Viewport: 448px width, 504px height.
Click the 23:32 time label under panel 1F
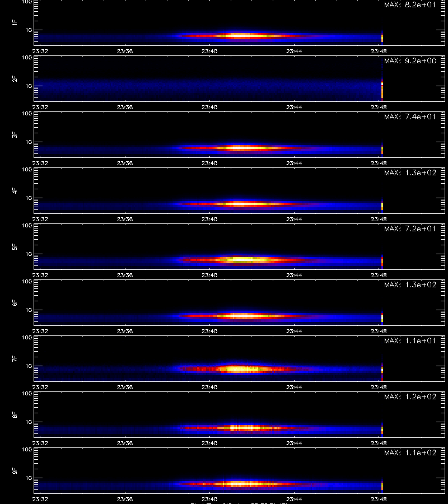pos(40,51)
